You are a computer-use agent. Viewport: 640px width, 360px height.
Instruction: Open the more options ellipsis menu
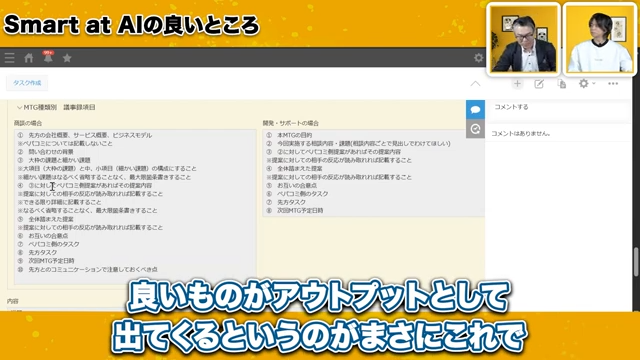[613, 83]
